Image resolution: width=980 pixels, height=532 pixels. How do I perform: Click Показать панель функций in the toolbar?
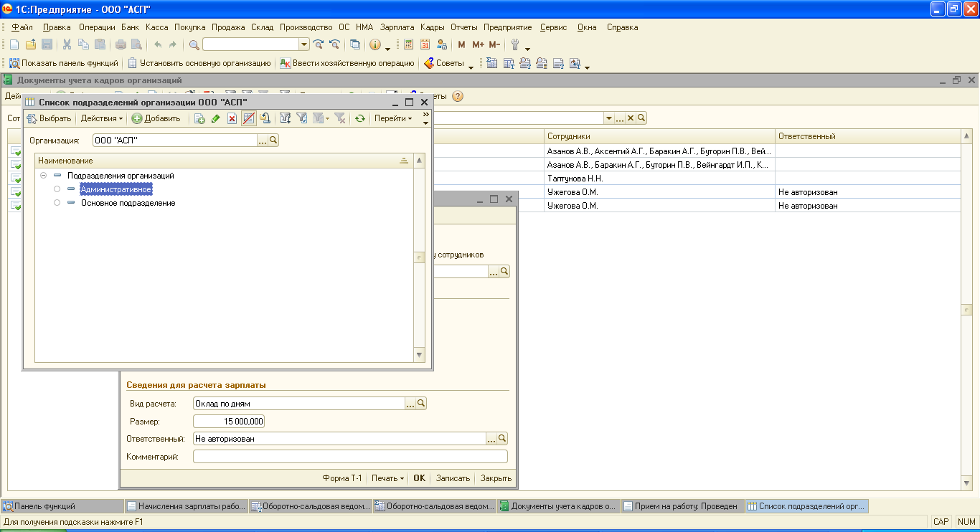pyautogui.click(x=63, y=63)
